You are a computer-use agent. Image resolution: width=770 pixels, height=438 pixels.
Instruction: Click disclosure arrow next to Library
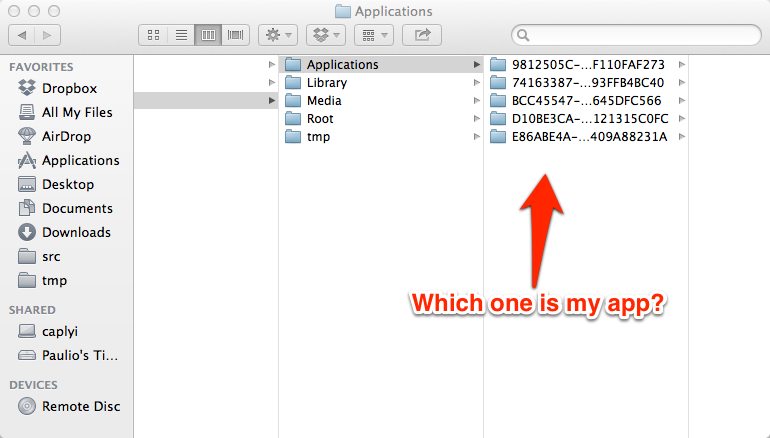click(x=476, y=82)
